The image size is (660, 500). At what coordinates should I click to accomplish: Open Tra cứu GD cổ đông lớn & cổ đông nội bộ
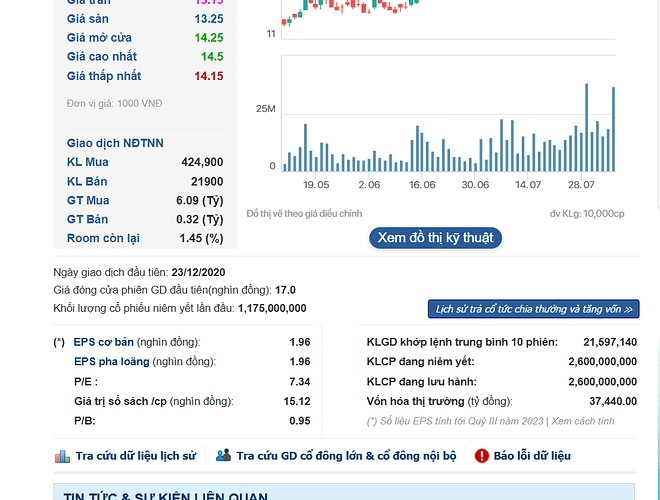[x=346, y=456]
